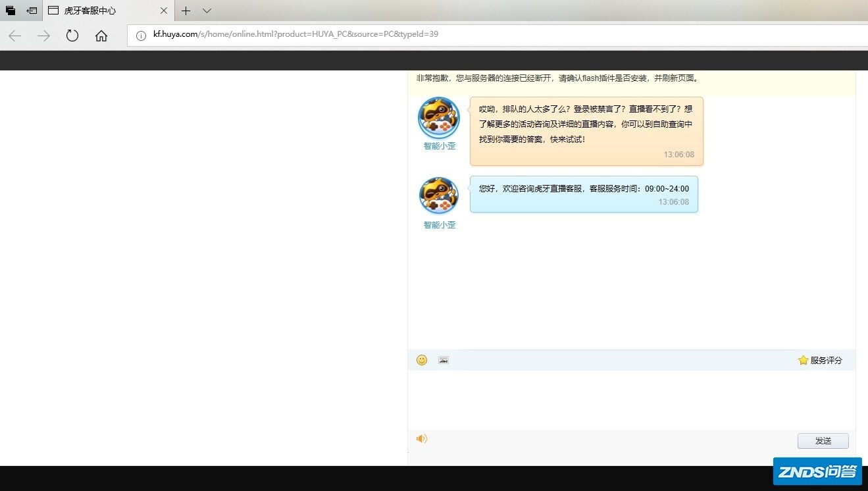Click the second 智能小歪 avatar by blue message

pos(439,195)
